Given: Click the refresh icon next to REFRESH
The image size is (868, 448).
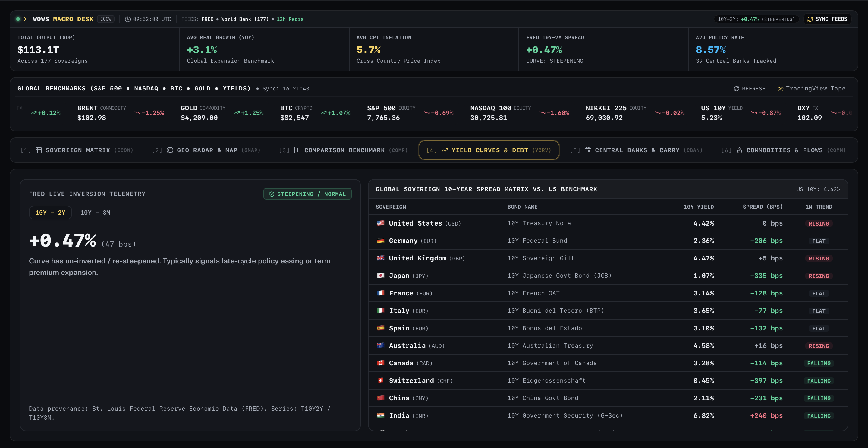Looking at the screenshot, I should (x=737, y=88).
